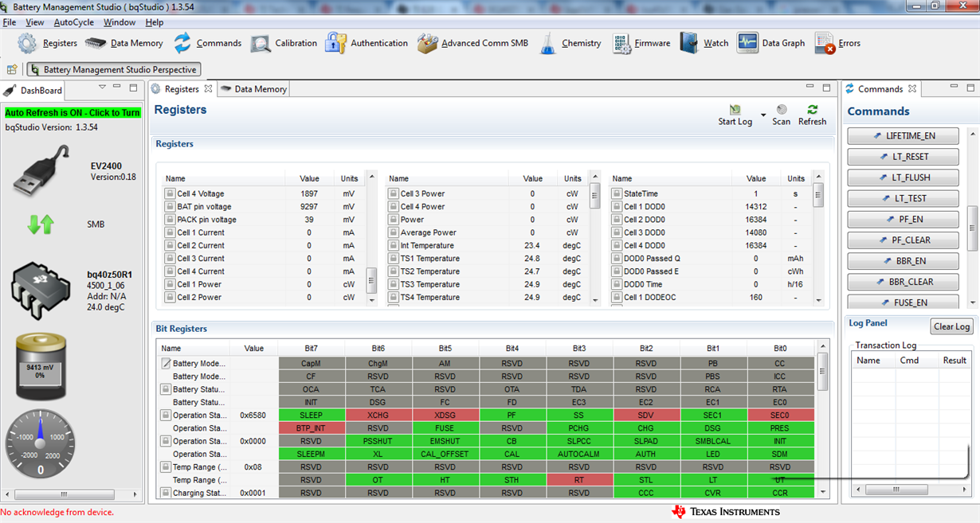The height and width of the screenshot is (523, 980).
Task: Click the Bit Registers vertical scrollbar
Action: [x=823, y=420]
